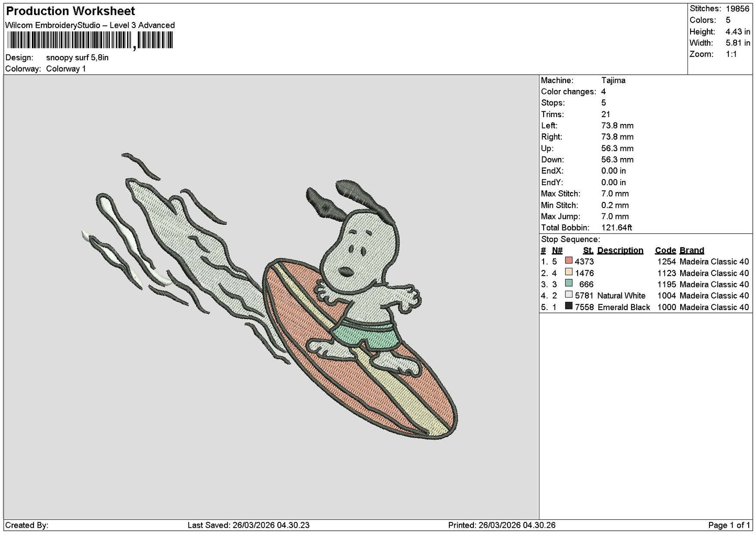Click the Width value '5.81 in'
The width and height of the screenshot is (756, 534).
(738, 43)
